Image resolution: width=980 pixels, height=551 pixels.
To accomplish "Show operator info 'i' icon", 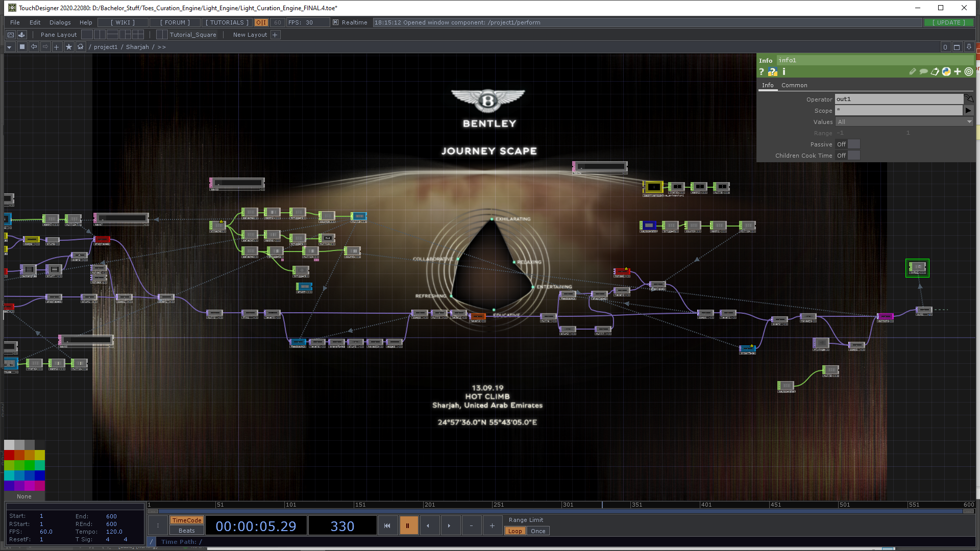I will (x=784, y=72).
